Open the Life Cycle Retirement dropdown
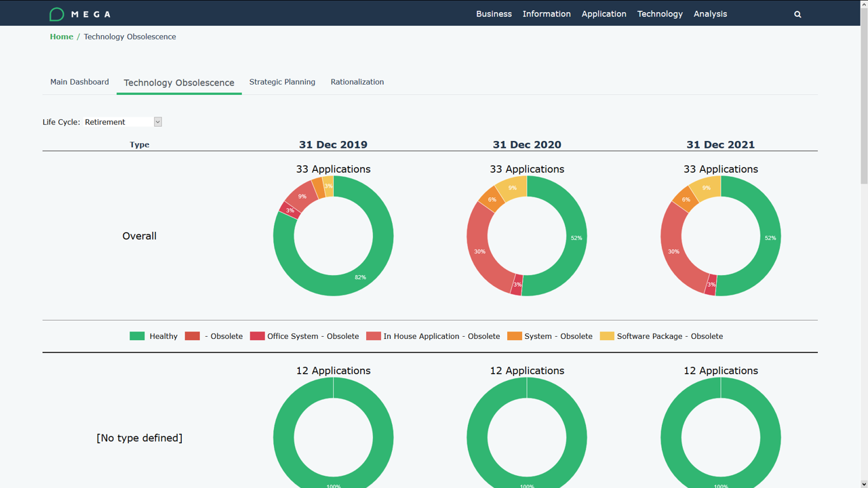This screenshot has height=488, width=868. pos(157,121)
